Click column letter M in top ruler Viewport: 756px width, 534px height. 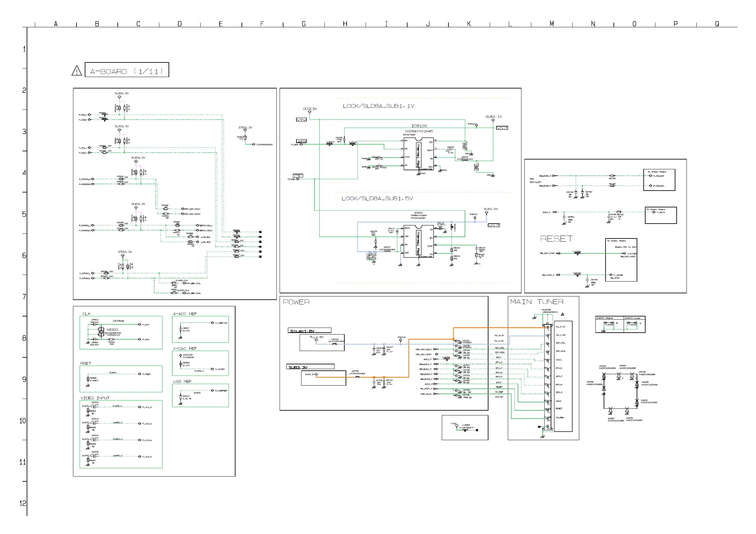(x=552, y=24)
